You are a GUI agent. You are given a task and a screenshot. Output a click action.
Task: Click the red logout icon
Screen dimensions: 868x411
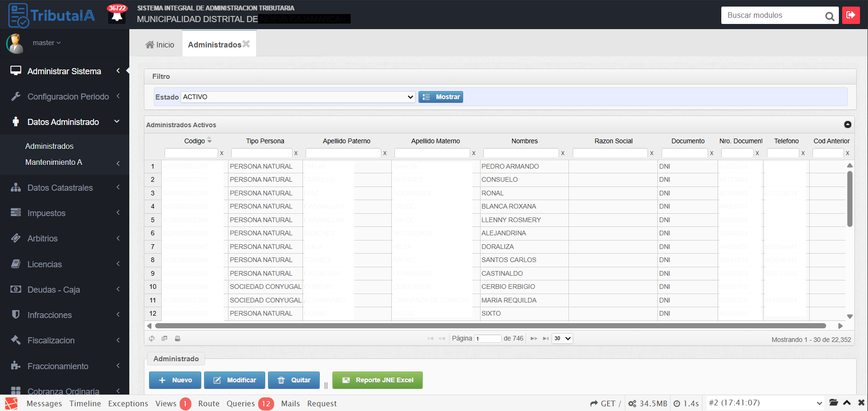[x=851, y=15]
